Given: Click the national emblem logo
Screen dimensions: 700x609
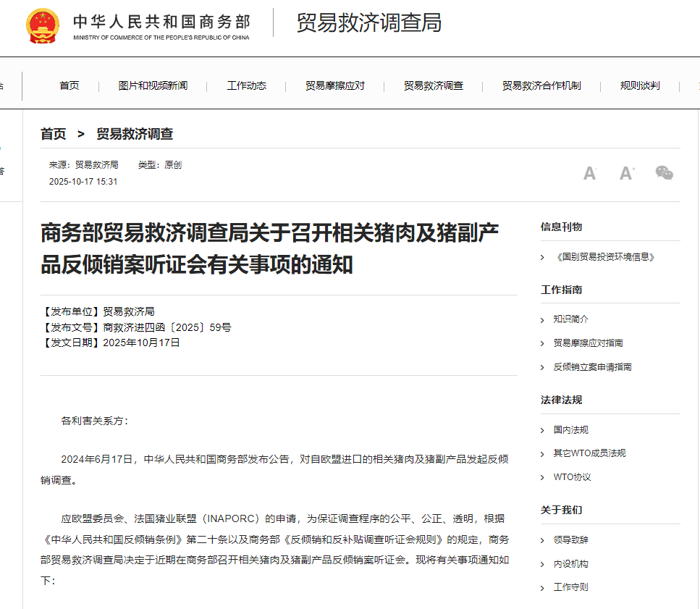Looking at the screenshot, I should click(43, 26).
